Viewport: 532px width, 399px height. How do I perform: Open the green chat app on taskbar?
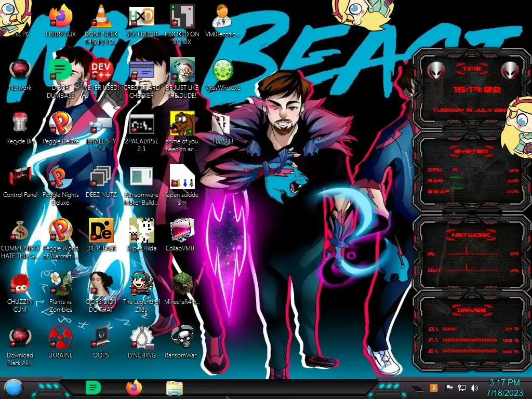tap(94, 388)
